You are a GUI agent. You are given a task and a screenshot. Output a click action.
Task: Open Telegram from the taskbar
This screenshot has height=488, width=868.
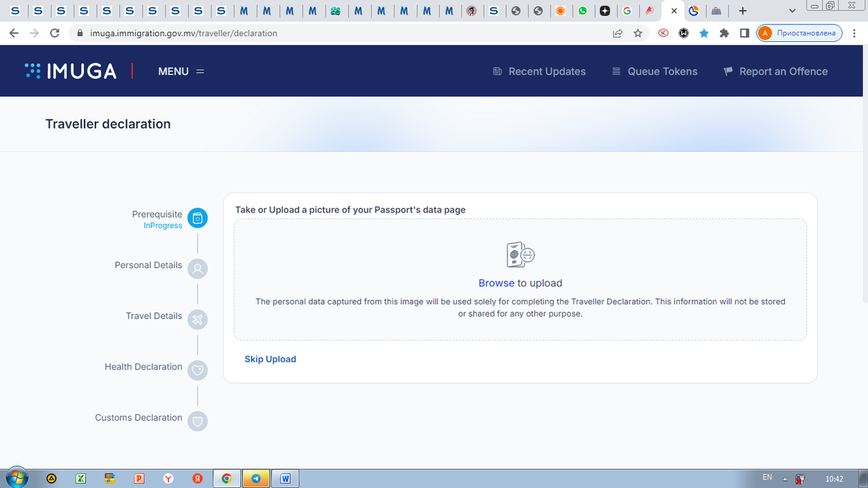click(255, 479)
